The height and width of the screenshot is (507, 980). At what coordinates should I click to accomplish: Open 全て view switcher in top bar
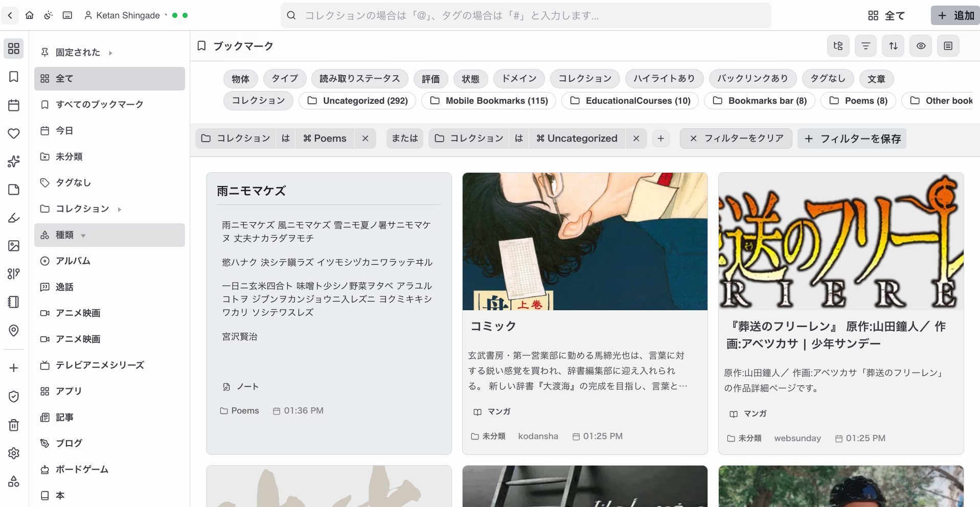click(886, 16)
